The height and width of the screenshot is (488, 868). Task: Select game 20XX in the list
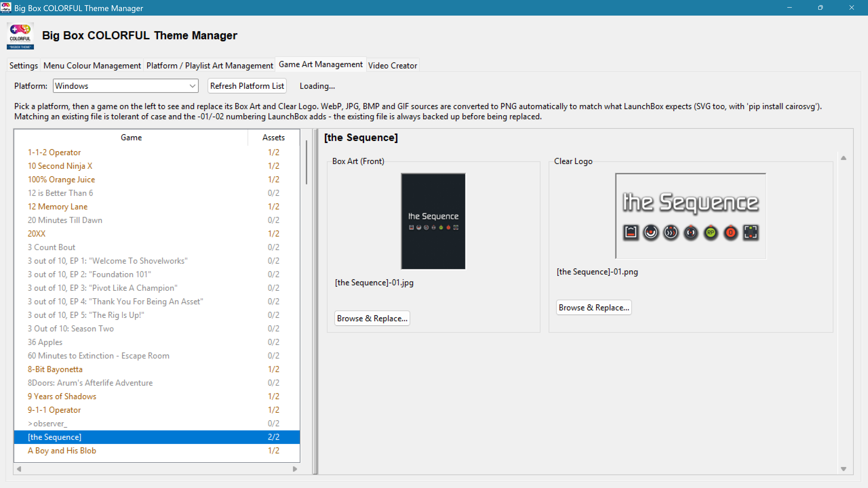(x=157, y=234)
